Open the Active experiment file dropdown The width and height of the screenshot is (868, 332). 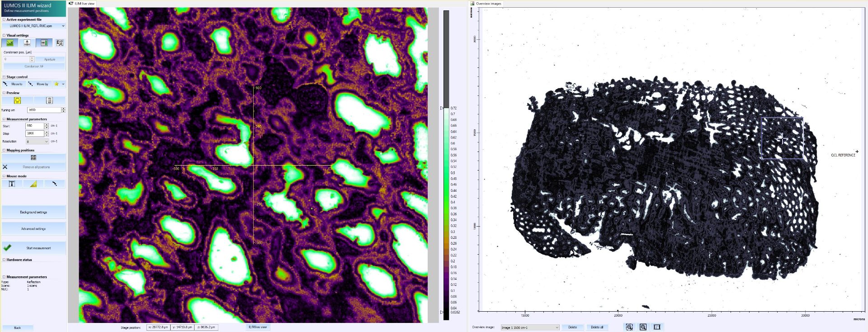click(63, 26)
